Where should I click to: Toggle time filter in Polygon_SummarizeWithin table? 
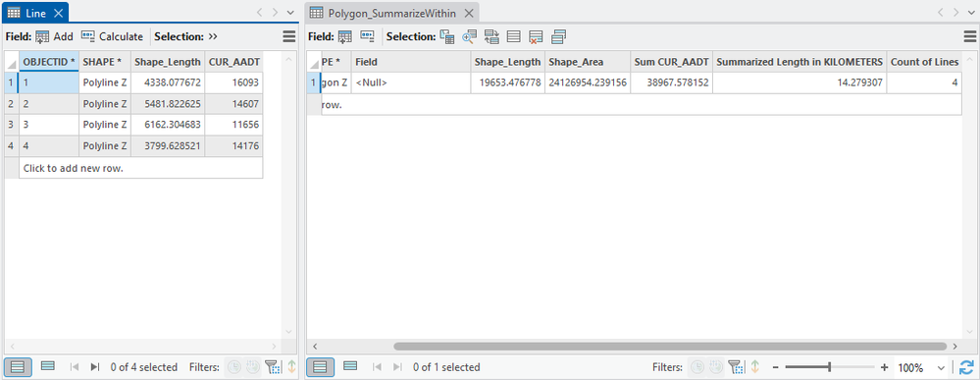pos(696,367)
